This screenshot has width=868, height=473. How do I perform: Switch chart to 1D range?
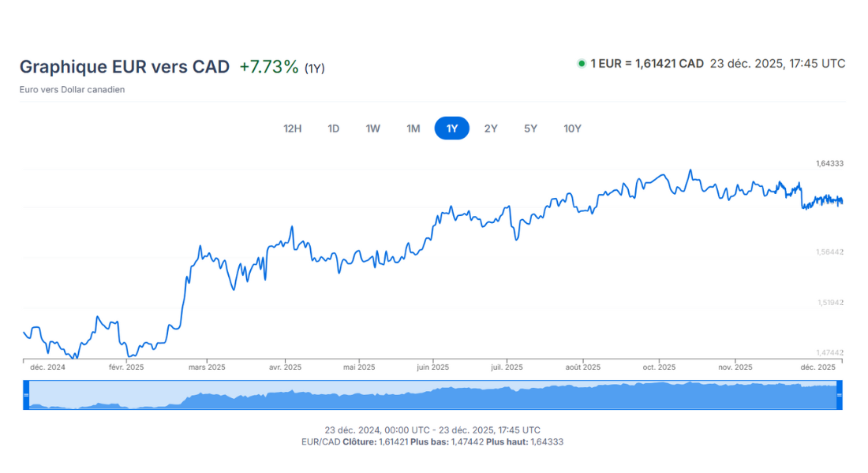pyautogui.click(x=334, y=128)
